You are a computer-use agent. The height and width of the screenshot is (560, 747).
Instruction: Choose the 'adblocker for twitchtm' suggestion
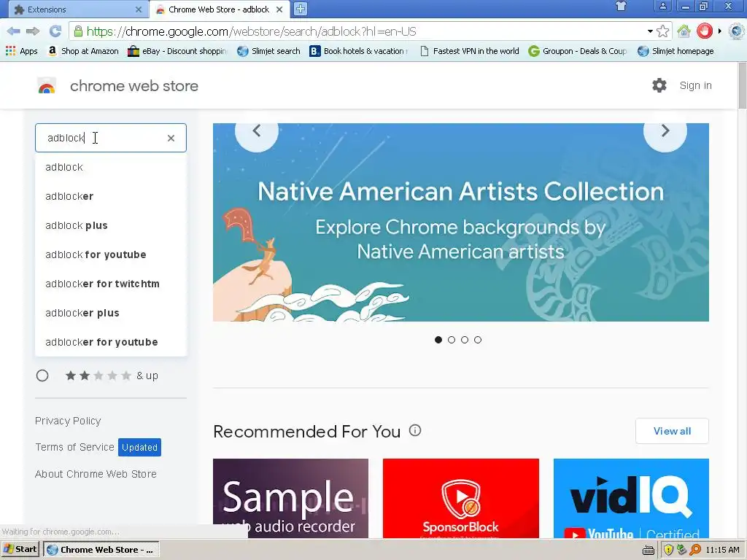(111, 284)
